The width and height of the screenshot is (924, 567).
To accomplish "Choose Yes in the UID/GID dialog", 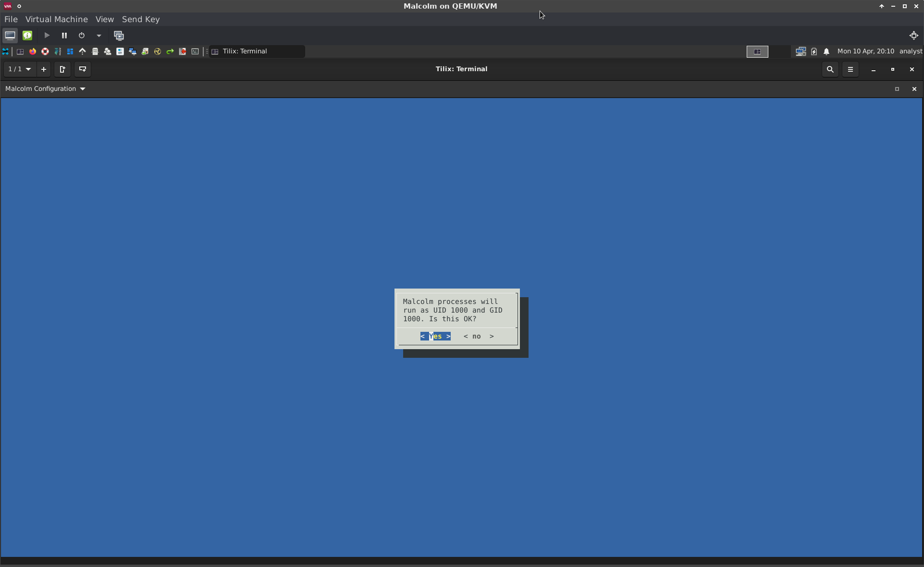I will (x=435, y=336).
